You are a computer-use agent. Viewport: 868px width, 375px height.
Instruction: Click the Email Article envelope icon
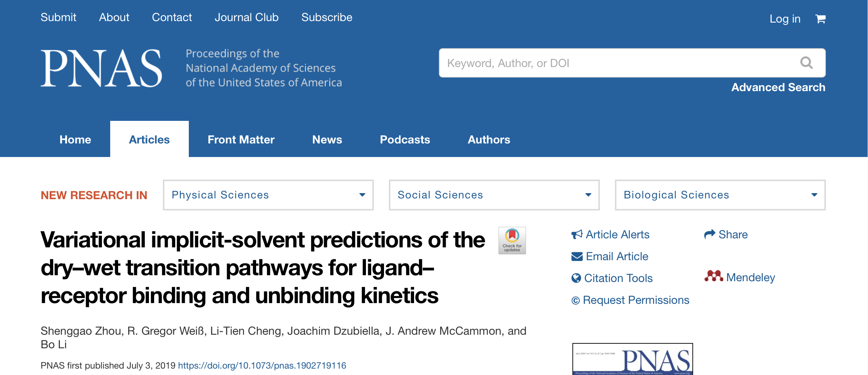(577, 256)
